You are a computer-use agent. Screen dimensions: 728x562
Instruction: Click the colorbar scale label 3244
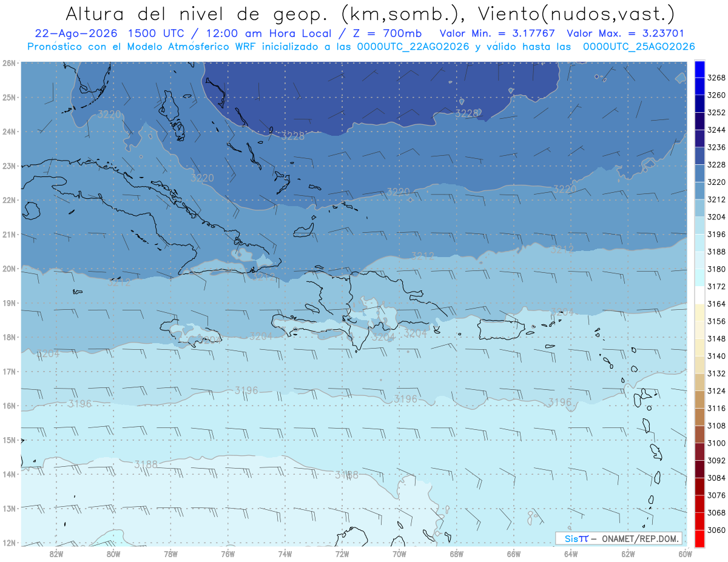[716, 130]
